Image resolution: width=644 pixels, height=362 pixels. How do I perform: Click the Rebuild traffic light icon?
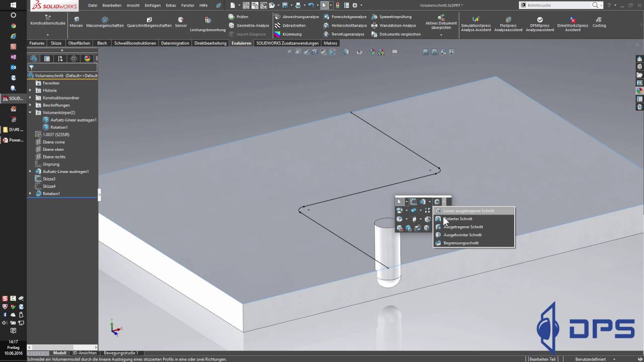[x=337, y=5]
